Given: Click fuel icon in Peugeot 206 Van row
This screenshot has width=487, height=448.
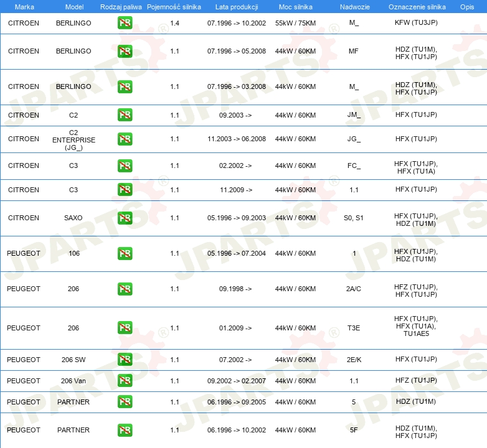Looking at the screenshot, I should 125,380.
